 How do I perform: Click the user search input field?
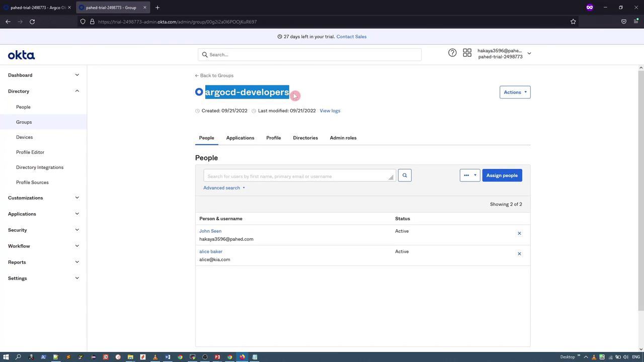pos(297,176)
